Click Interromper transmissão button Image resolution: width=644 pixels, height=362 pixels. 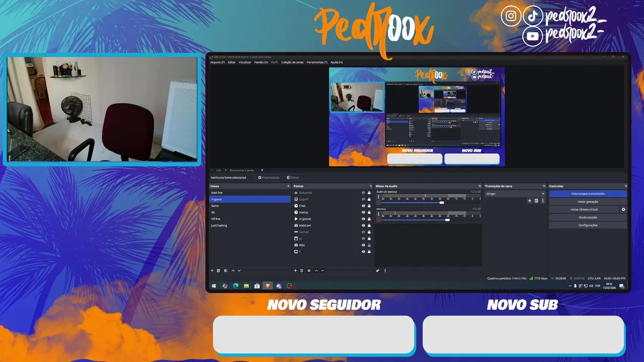[588, 194]
